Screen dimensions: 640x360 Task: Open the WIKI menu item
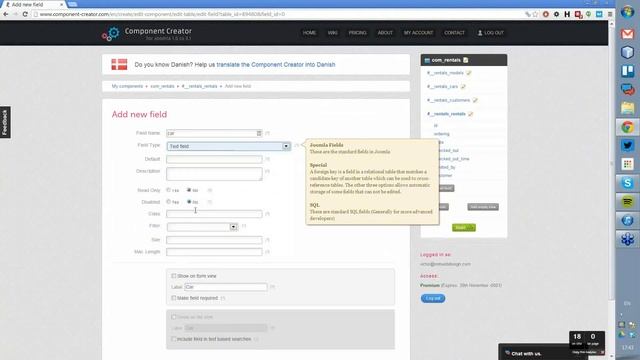click(332, 33)
